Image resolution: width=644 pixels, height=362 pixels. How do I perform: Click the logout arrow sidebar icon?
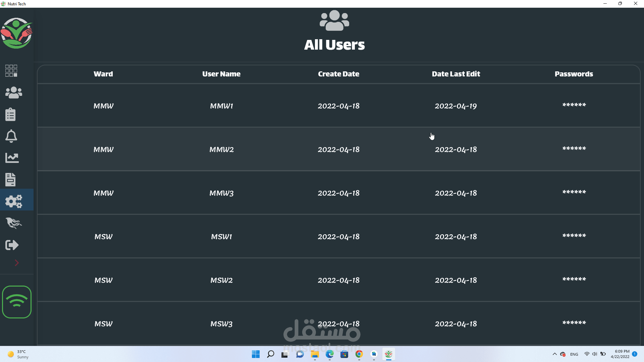[x=12, y=245]
